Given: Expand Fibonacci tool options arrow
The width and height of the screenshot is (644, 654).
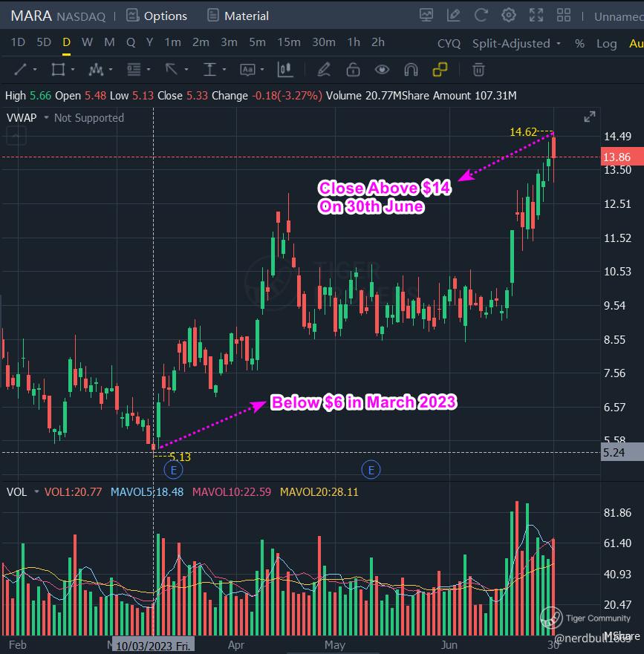Looking at the screenshot, I should [x=149, y=70].
